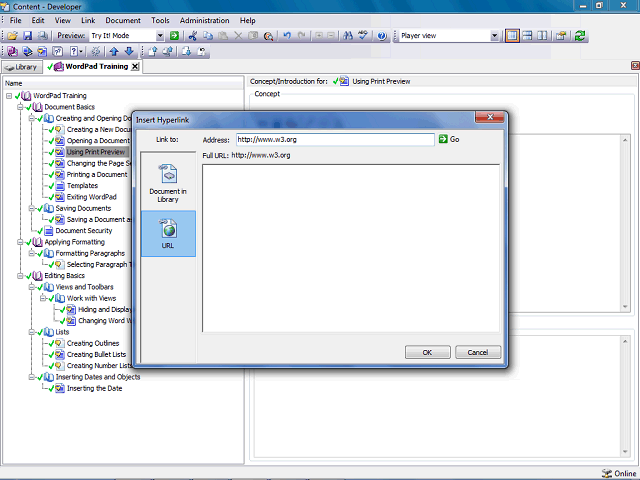Screen dimensions: 640x480
Task: Open the Player view dropdown
Action: click(494, 36)
